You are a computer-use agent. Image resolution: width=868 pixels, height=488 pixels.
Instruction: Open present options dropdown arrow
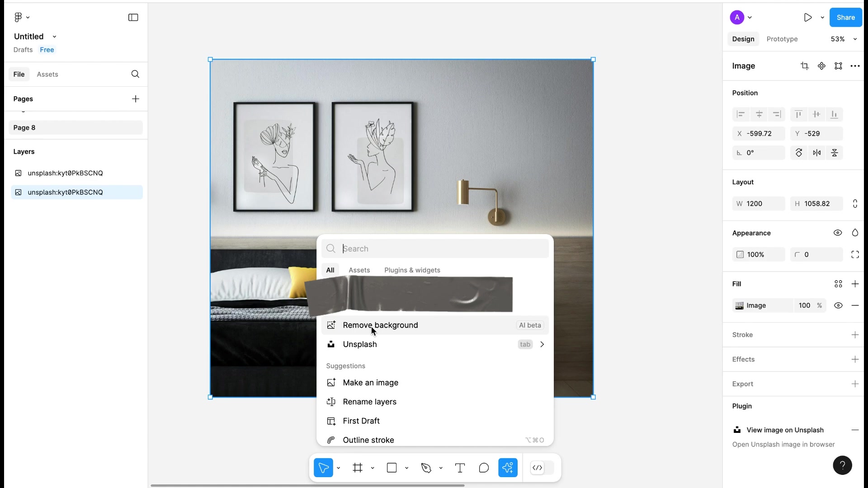pyautogui.click(x=822, y=17)
